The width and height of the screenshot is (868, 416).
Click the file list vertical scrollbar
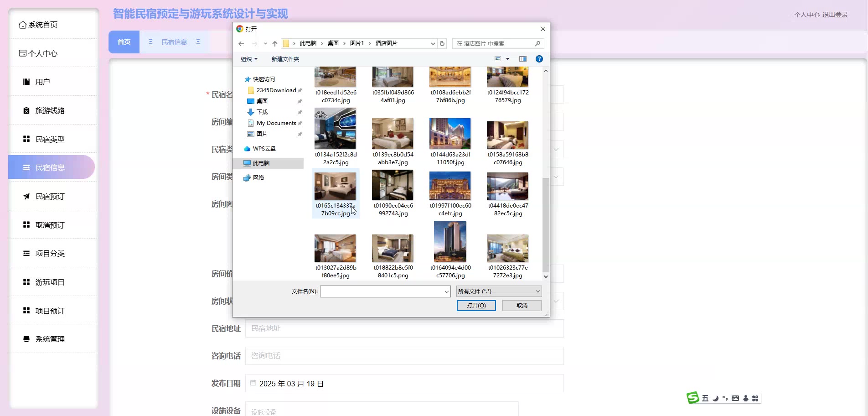click(x=545, y=224)
